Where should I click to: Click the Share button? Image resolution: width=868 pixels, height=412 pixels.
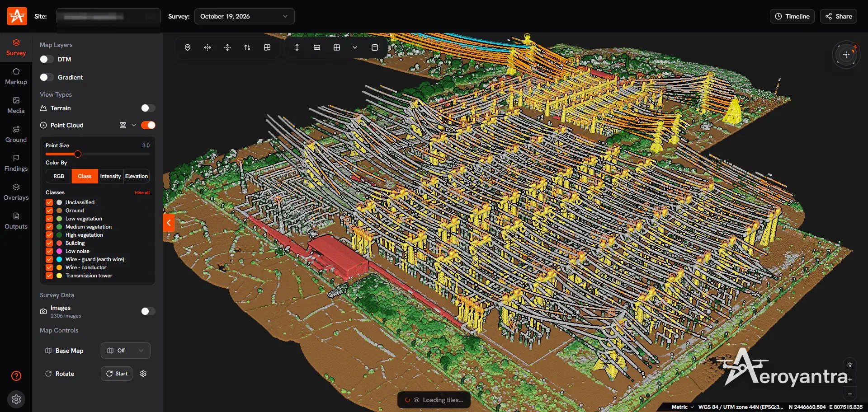(839, 16)
